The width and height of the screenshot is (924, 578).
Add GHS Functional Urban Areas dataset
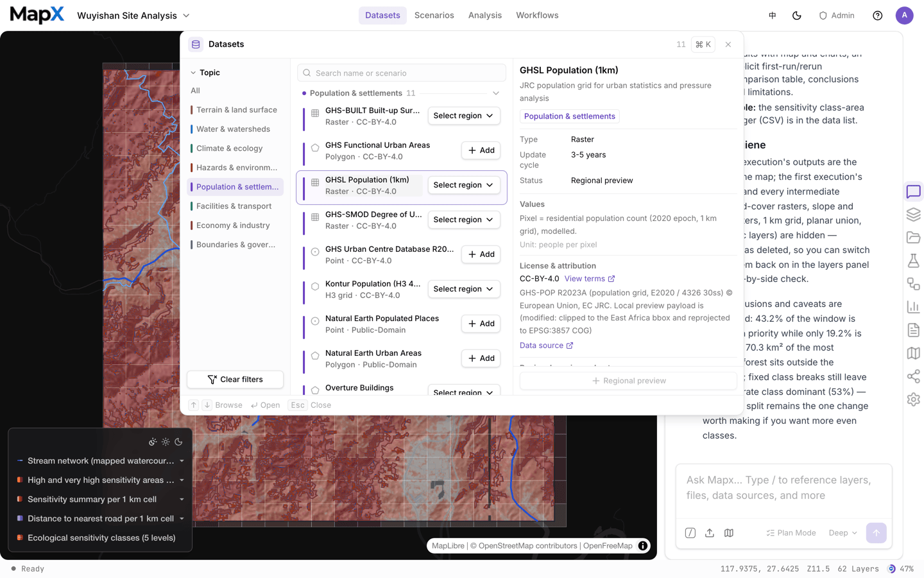click(x=481, y=150)
